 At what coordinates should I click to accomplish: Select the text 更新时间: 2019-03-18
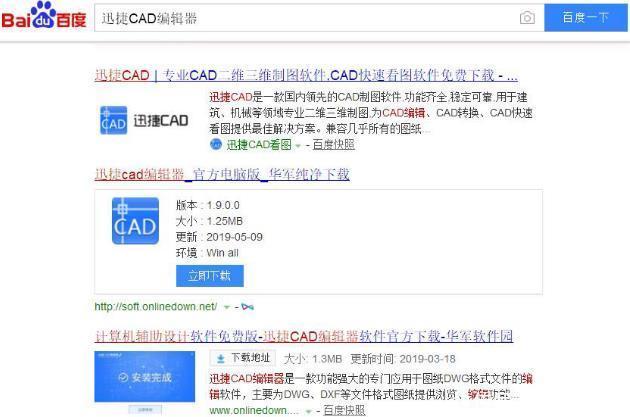403,359
